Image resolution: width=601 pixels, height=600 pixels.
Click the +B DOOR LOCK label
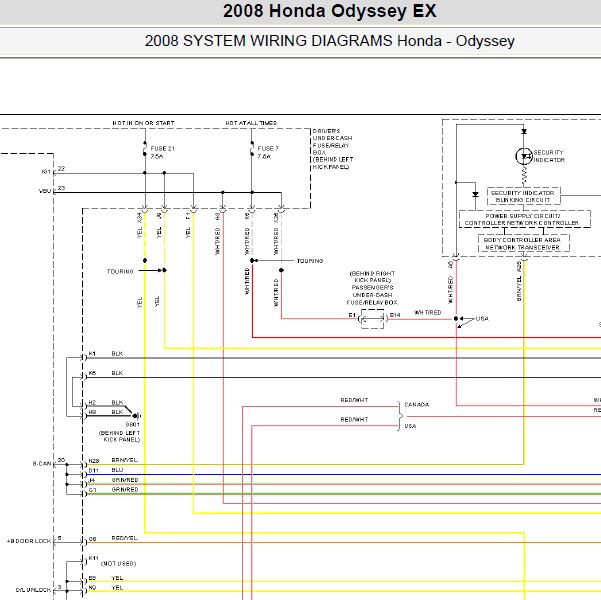point(28,539)
